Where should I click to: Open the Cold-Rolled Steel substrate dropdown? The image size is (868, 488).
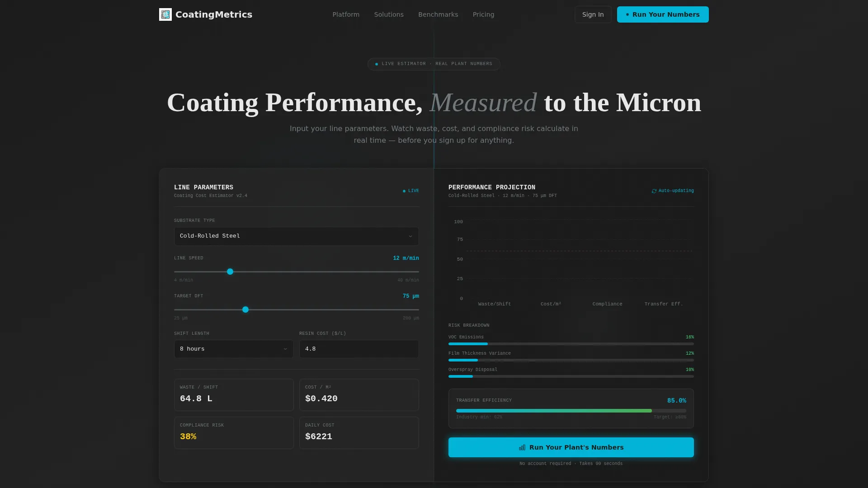[x=297, y=236]
